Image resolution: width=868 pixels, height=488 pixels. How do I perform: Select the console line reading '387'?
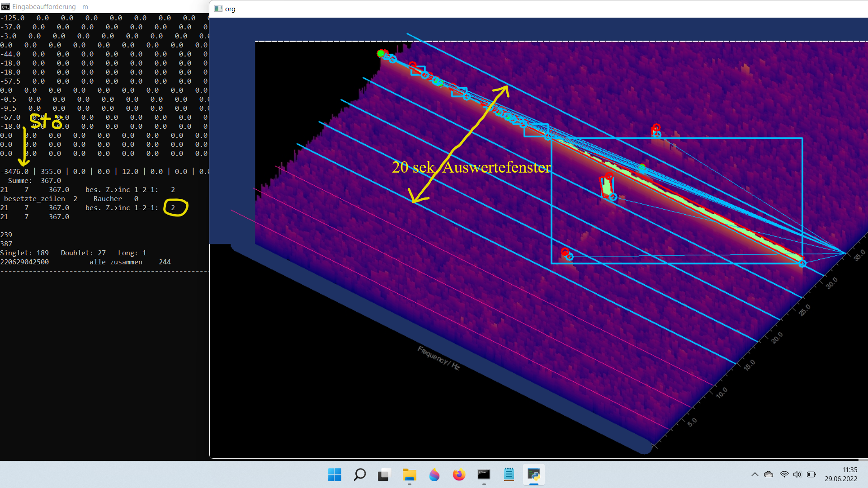(x=6, y=244)
